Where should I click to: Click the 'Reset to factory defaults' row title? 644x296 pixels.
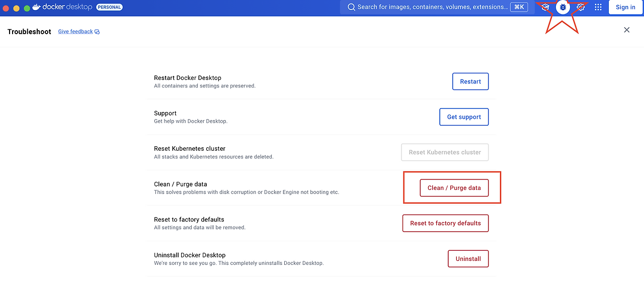[x=189, y=220]
